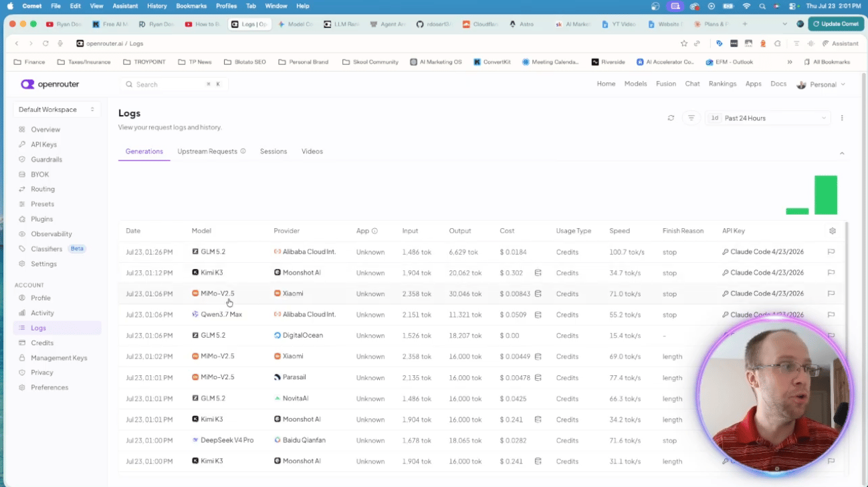Click the info icon next to Upstream Requests
This screenshot has width=868, height=487.
pos(243,151)
